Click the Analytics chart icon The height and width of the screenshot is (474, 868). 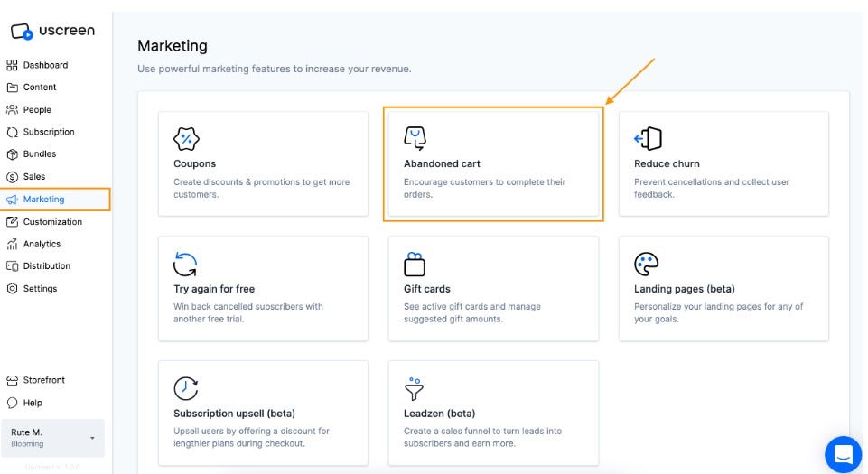pos(12,244)
